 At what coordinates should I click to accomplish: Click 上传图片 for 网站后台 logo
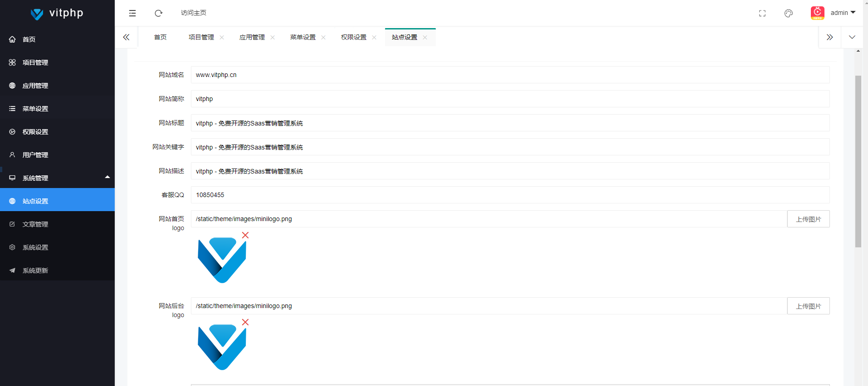pos(809,306)
